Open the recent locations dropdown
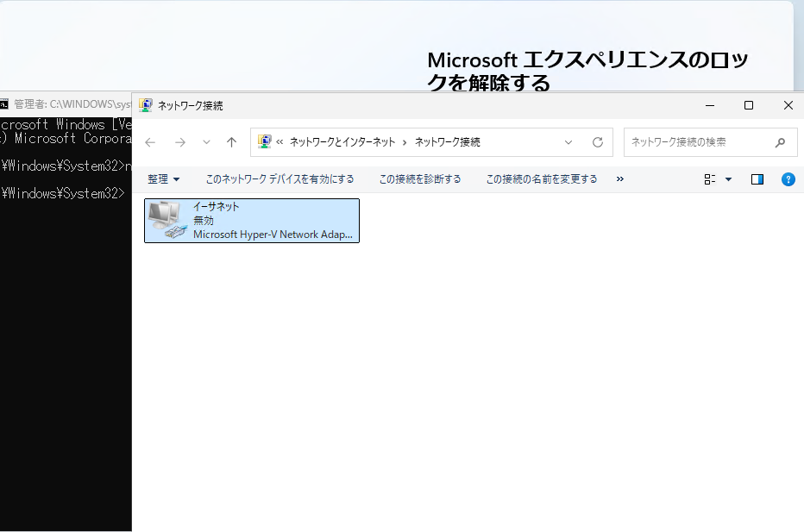Image resolution: width=804 pixels, height=532 pixels. point(206,142)
